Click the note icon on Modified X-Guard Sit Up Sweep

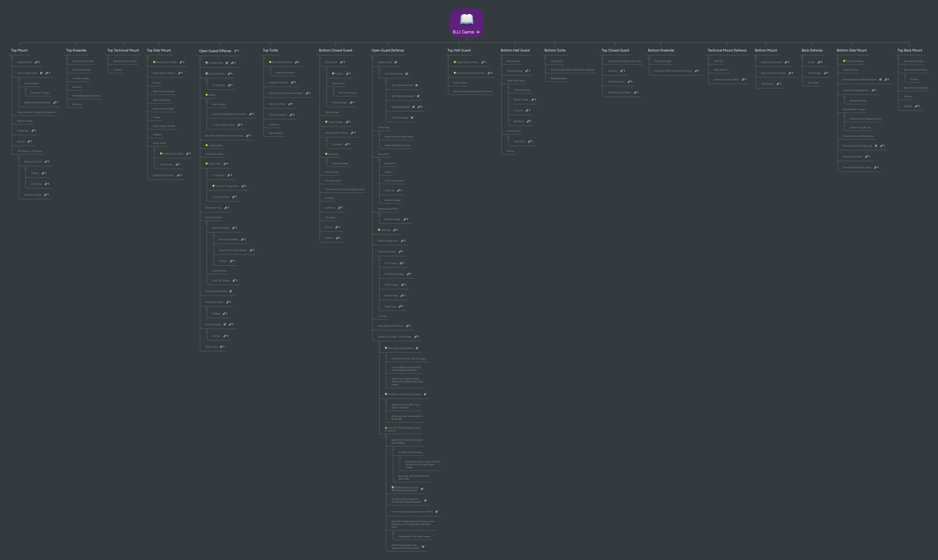[425, 394]
